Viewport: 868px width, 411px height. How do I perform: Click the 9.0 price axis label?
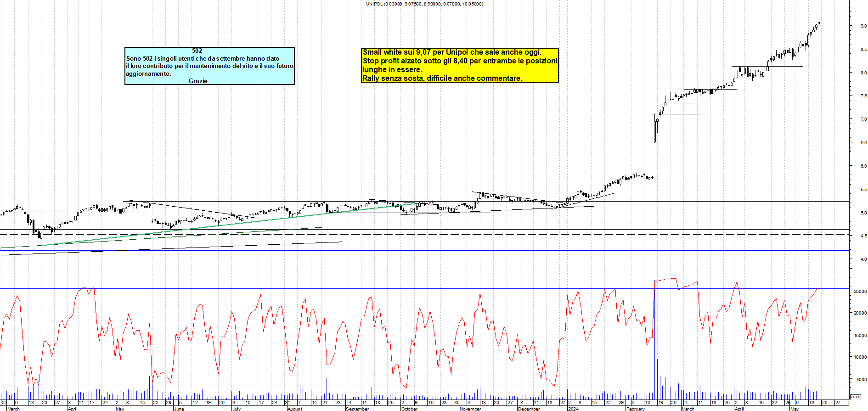tap(863, 26)
